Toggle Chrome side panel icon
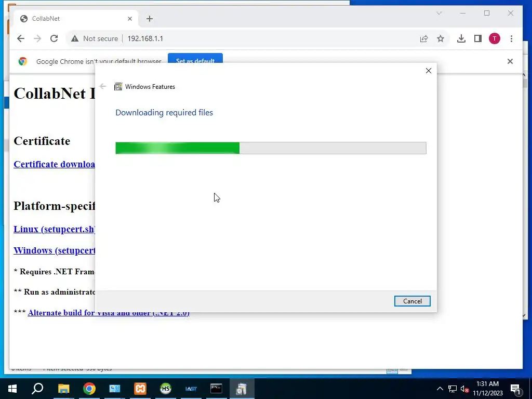 click(478, 38)
